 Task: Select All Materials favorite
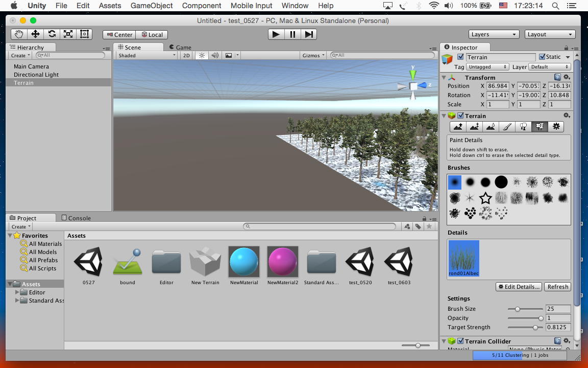pos(41,244)
